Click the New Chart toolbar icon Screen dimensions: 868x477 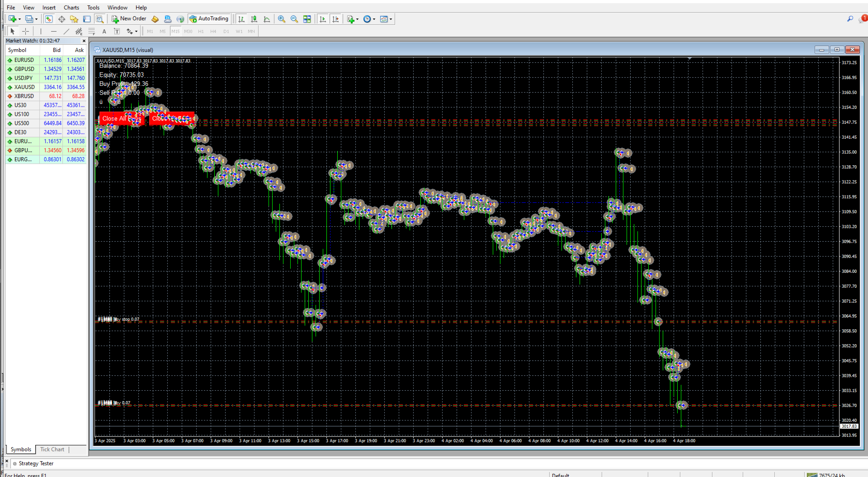click(12, 19)
